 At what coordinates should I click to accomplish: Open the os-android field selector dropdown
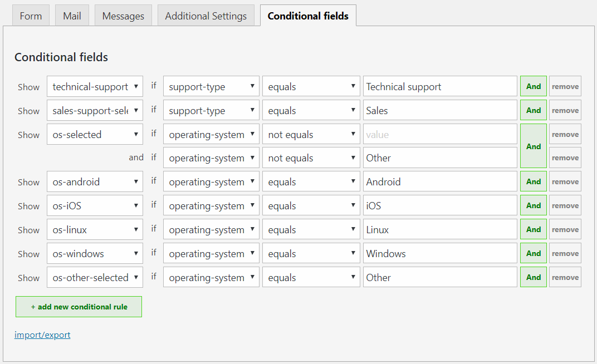pos(95,181)
